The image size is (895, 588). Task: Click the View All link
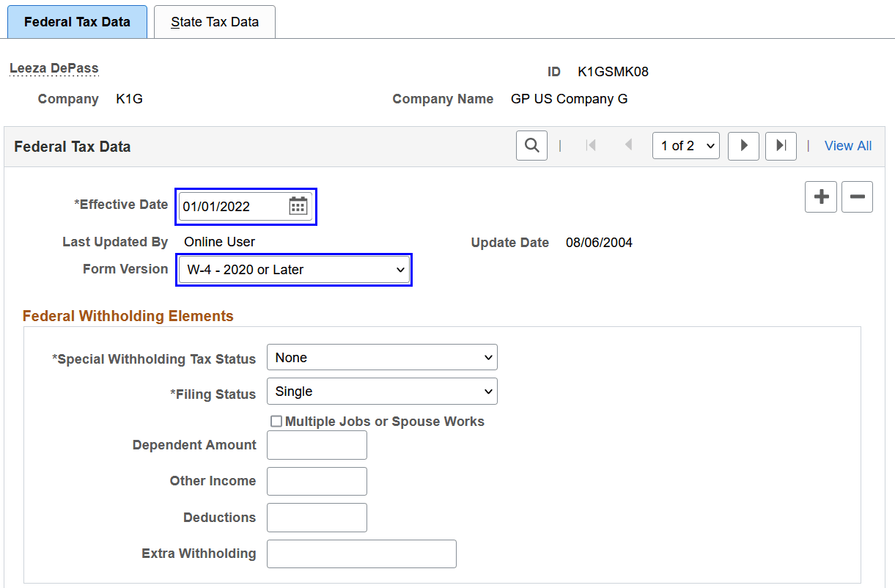(x=847, y=145)
